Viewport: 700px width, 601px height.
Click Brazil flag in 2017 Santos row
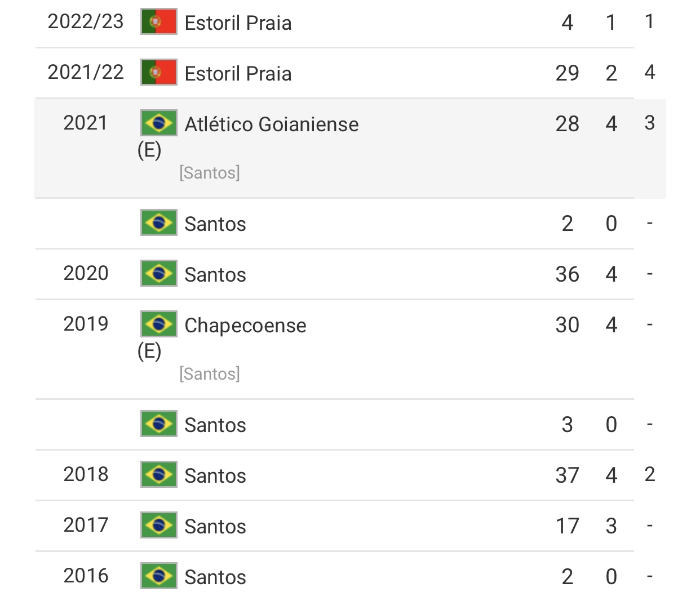(158, 526)
